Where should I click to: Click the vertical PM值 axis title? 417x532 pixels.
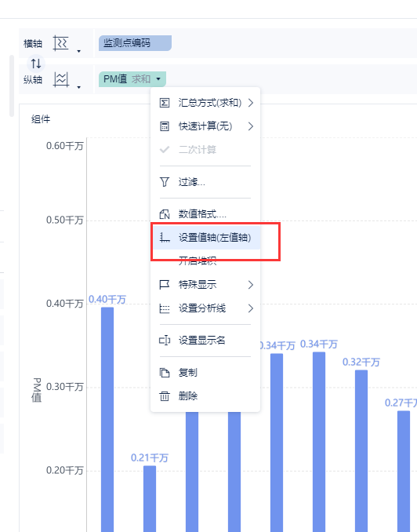coord(37,390)
